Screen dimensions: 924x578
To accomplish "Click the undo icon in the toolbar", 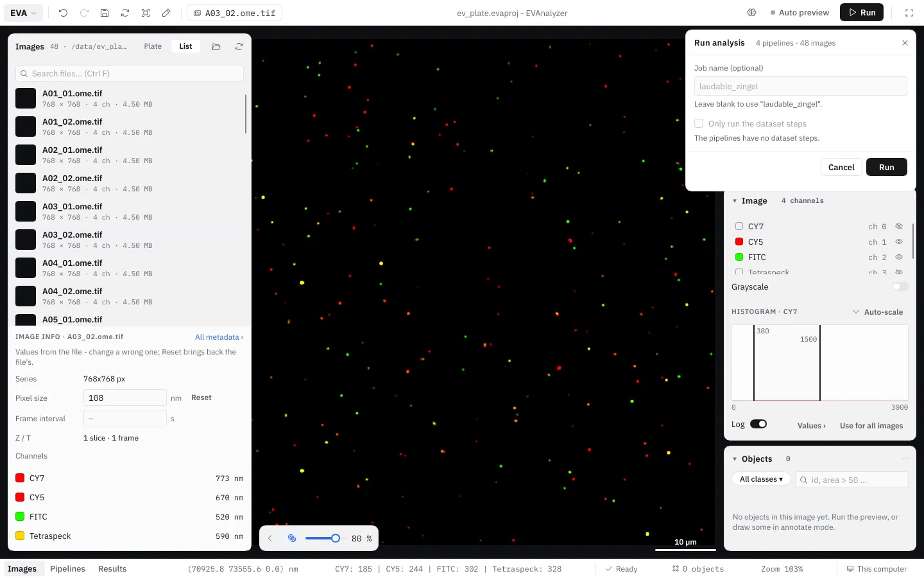I will click(63, 13).
